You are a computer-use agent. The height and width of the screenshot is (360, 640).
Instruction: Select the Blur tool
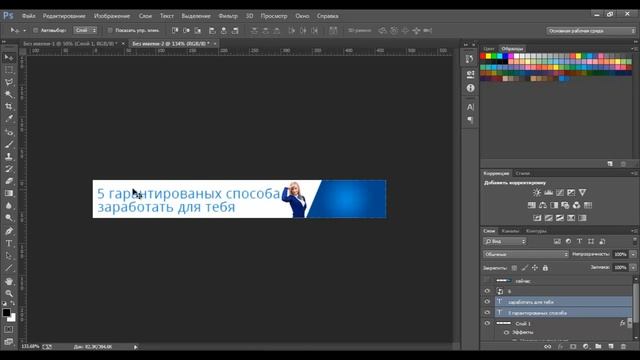9,205
